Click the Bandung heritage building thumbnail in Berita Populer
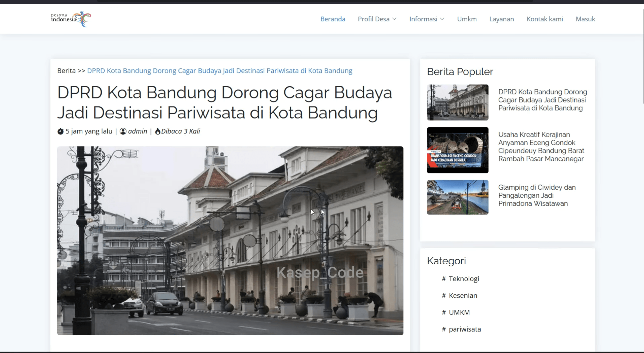644x353 pixels. tap(458, 102)
